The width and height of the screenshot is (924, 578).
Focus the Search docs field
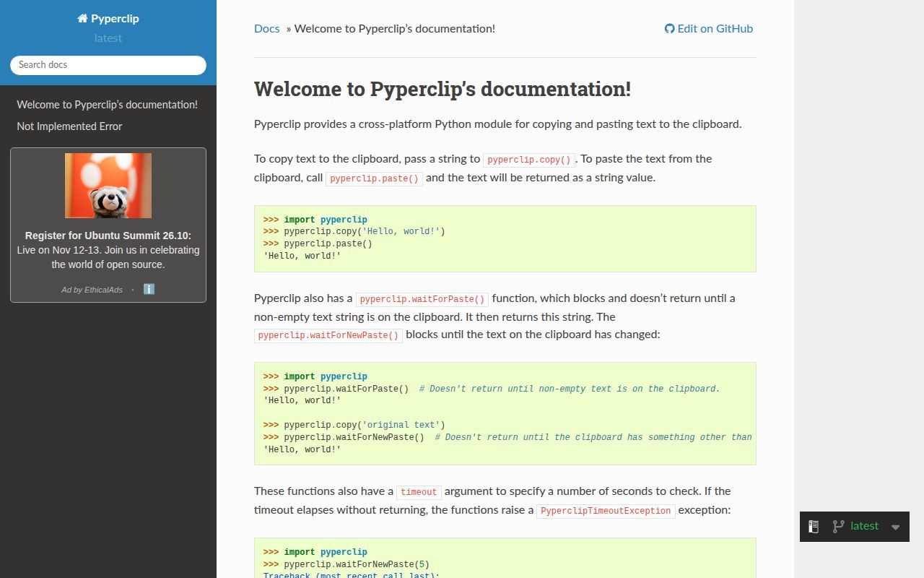click(108, 65)
